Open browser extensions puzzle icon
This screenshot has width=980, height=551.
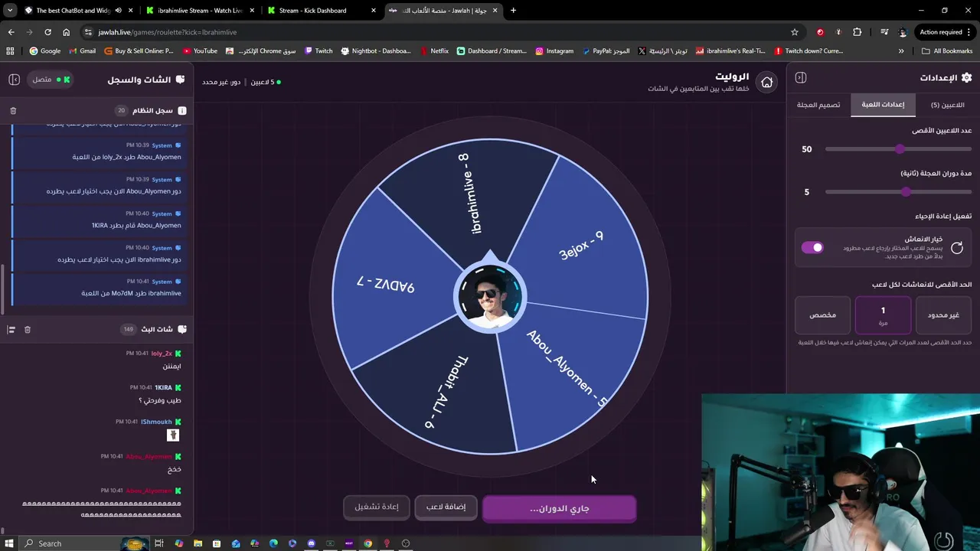point(857,32)
